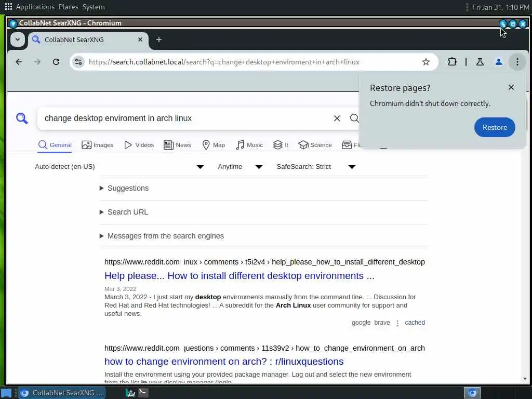Open the profile avatar menu
Image resolution: width=532 pixels, height=399 pixels.
[498, 62]
